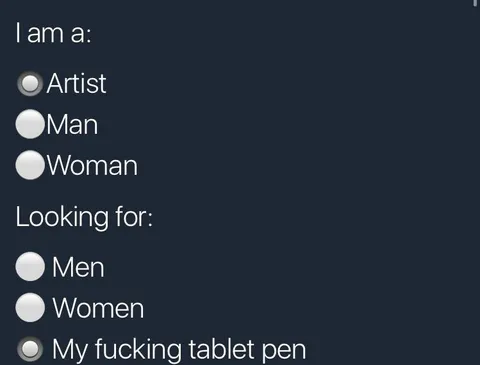Toggle the tablet pen radio button circle
This screenshot has width=480, height=365.
[30, 349]
